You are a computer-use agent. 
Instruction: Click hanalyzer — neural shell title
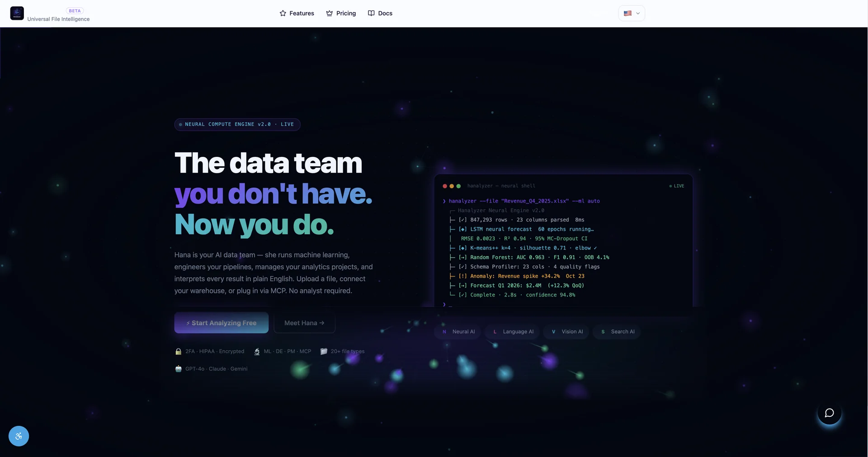point(501,186)
